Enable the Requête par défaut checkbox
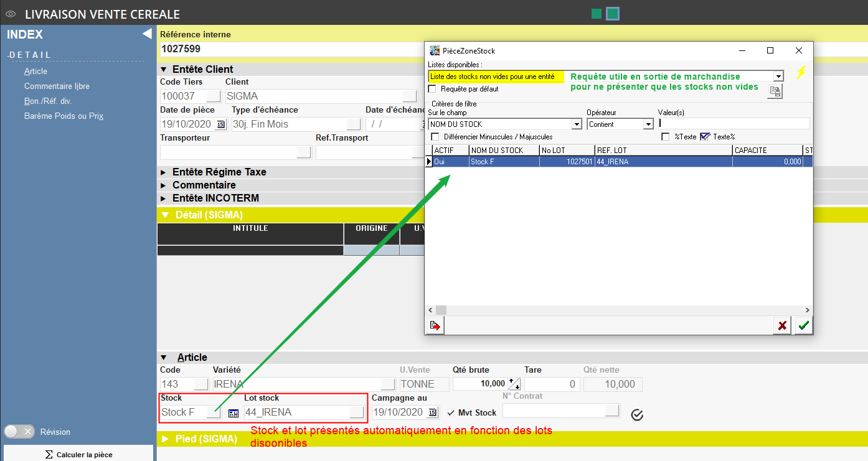 click(433, 89)
